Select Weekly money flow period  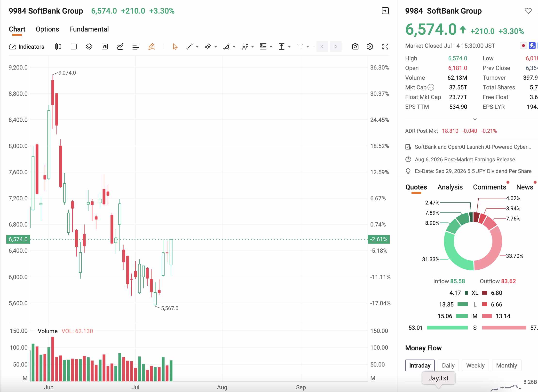point(475,365)
